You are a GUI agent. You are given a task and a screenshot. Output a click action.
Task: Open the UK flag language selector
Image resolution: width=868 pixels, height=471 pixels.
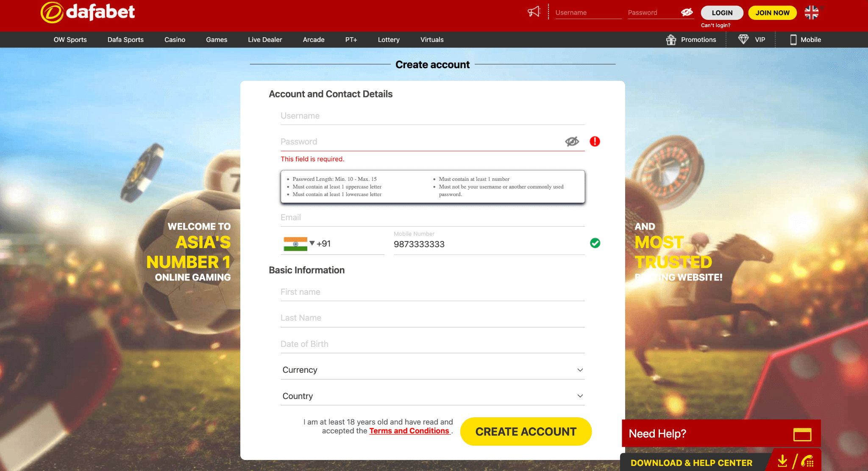point(812,12)
